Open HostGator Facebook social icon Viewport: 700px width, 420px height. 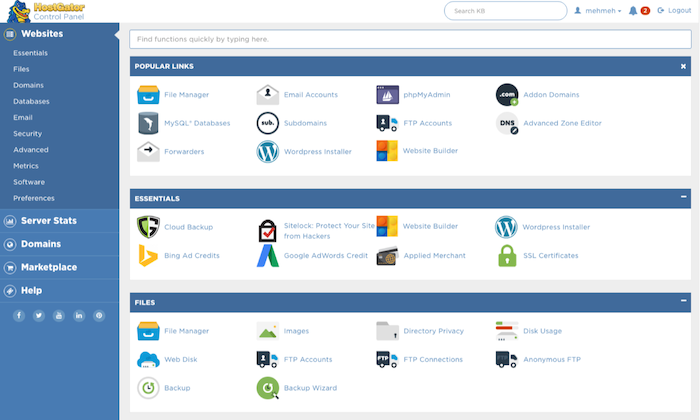coord(19,316)
